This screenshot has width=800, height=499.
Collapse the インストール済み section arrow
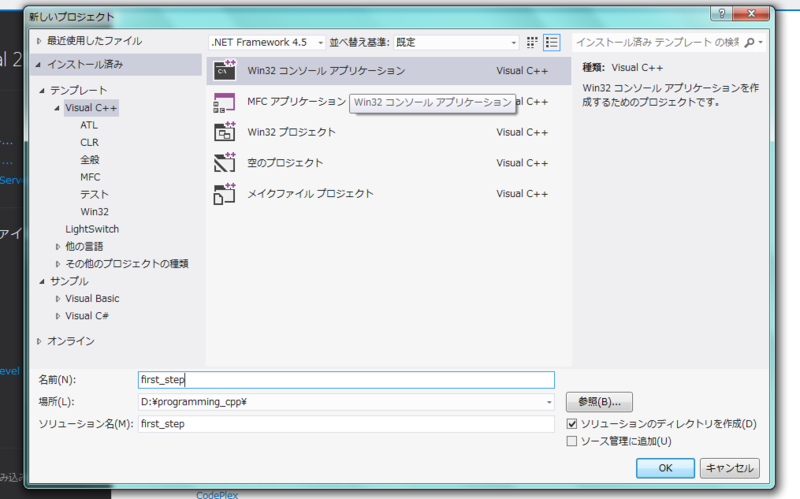click(38, 65)
